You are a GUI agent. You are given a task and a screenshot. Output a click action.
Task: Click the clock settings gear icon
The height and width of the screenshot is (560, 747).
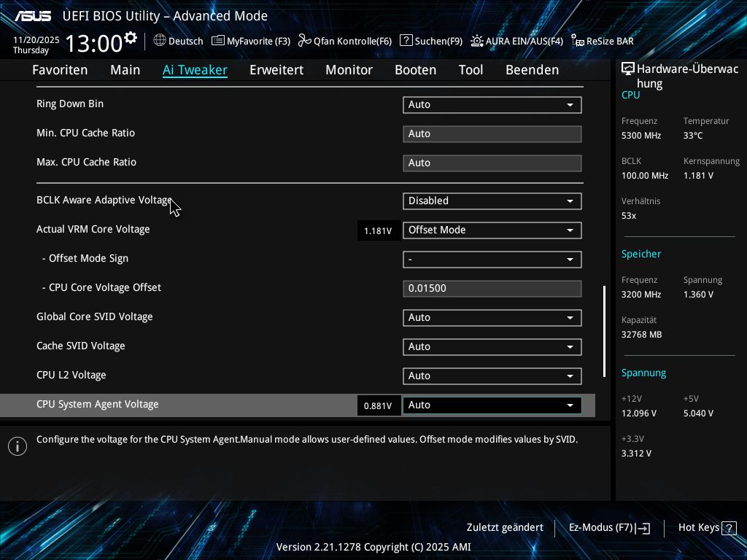130,38
